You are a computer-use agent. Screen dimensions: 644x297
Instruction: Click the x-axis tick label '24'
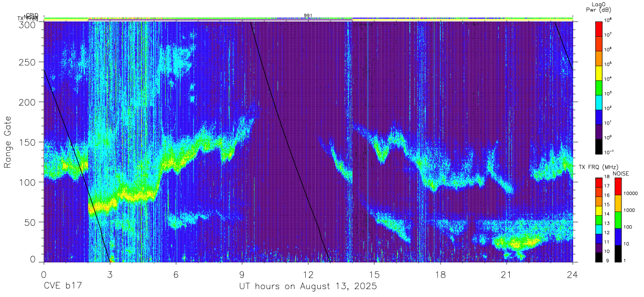pos(572,274)
